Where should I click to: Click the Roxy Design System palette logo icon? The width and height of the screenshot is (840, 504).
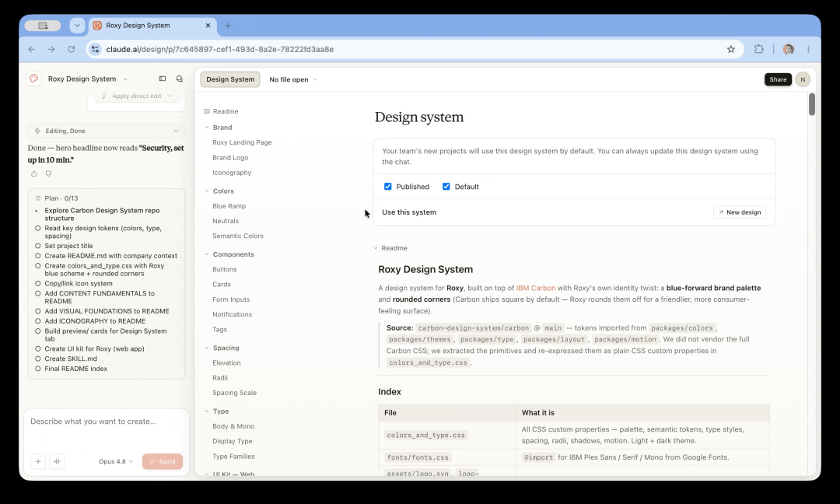pos(33,79)
